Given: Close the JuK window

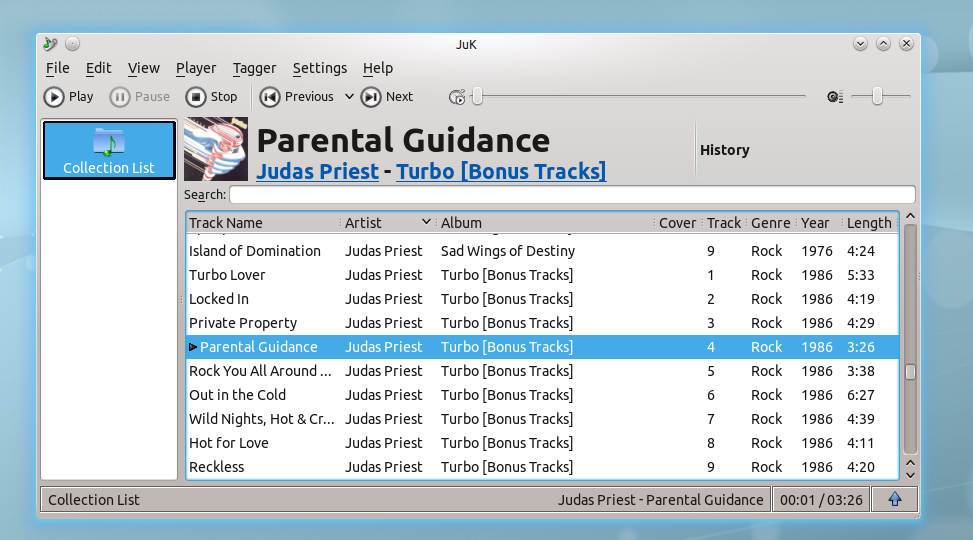Looking at the screenshot, I should coord(906,43).
